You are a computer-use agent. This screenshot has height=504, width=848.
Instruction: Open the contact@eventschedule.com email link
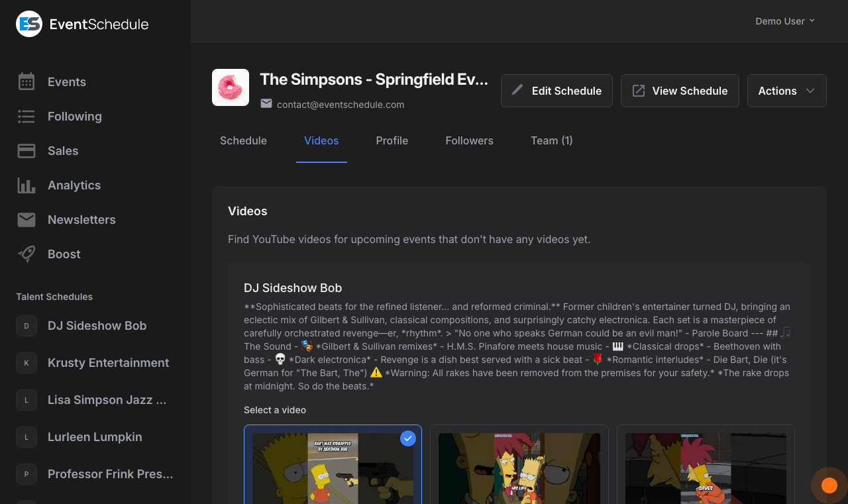click(341, 104)
